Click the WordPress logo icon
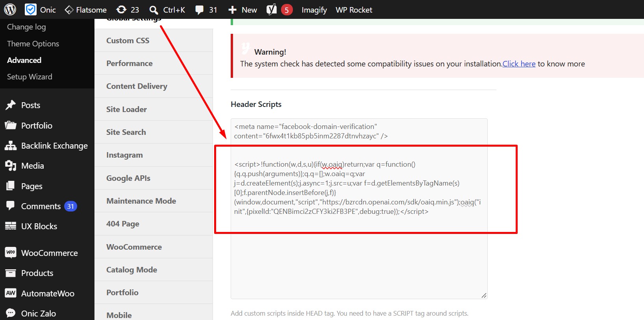This screenshot has width=644, height=320. coord(10,9)
